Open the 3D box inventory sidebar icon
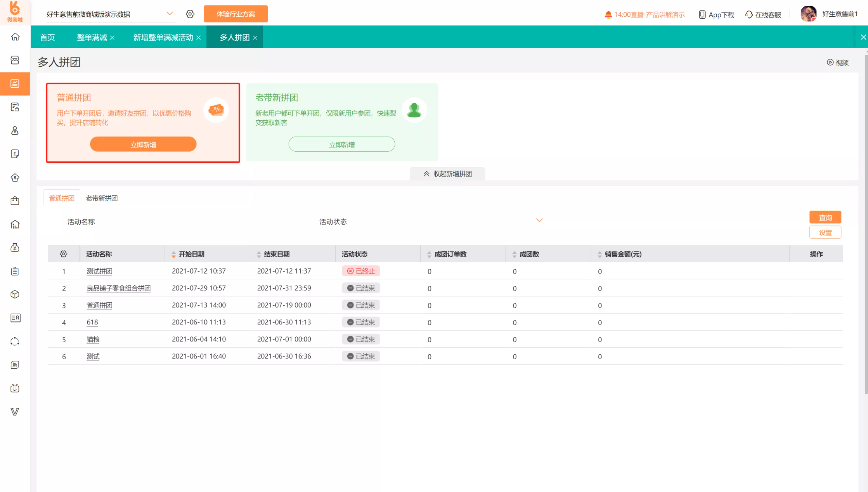This screenshot has width=868, height=492. 15,295
